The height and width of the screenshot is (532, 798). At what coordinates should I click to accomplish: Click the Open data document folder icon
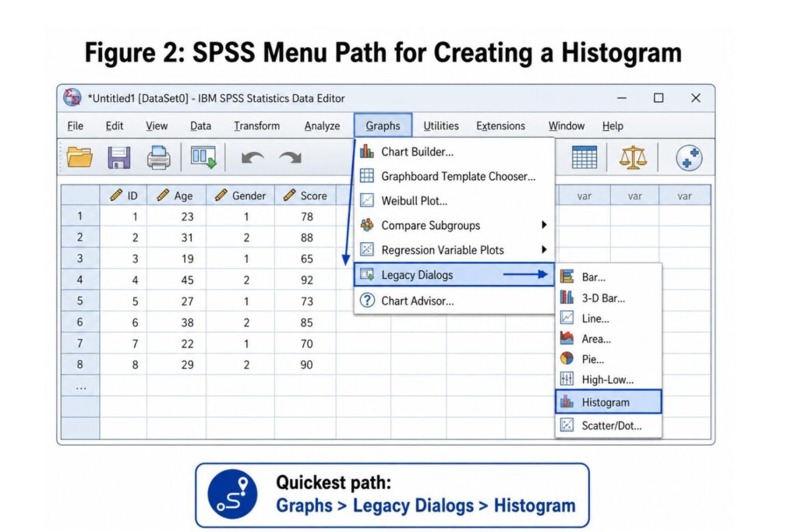point(79,157)
